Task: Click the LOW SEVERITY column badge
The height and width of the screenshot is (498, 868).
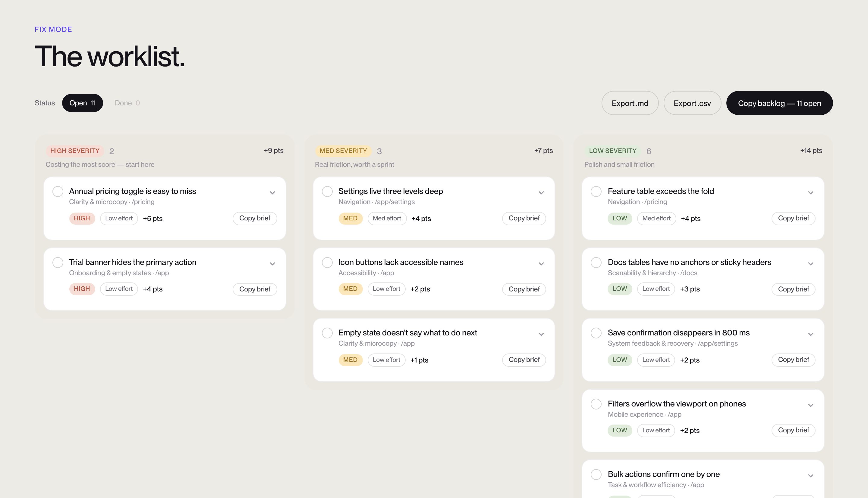Action: click(613, 151)
